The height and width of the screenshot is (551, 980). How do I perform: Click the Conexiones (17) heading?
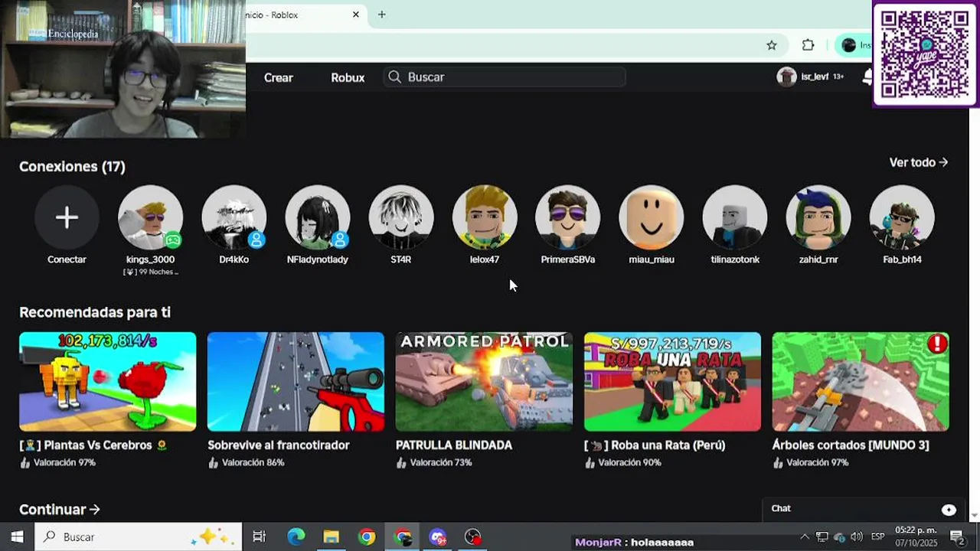pos(72,166)
